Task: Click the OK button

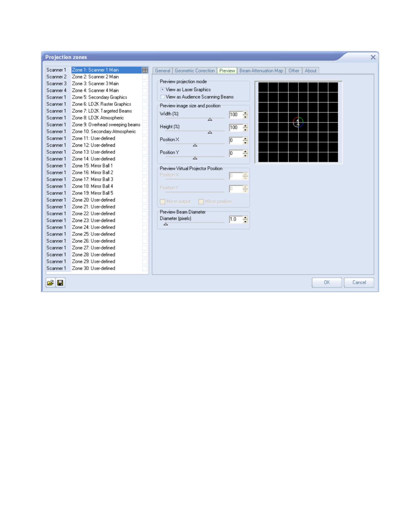Action: [x=327, y=282]
